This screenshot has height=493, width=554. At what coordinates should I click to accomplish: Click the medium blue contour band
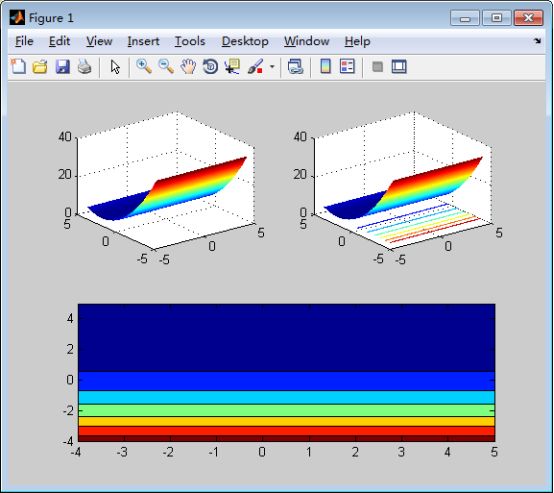286,381
